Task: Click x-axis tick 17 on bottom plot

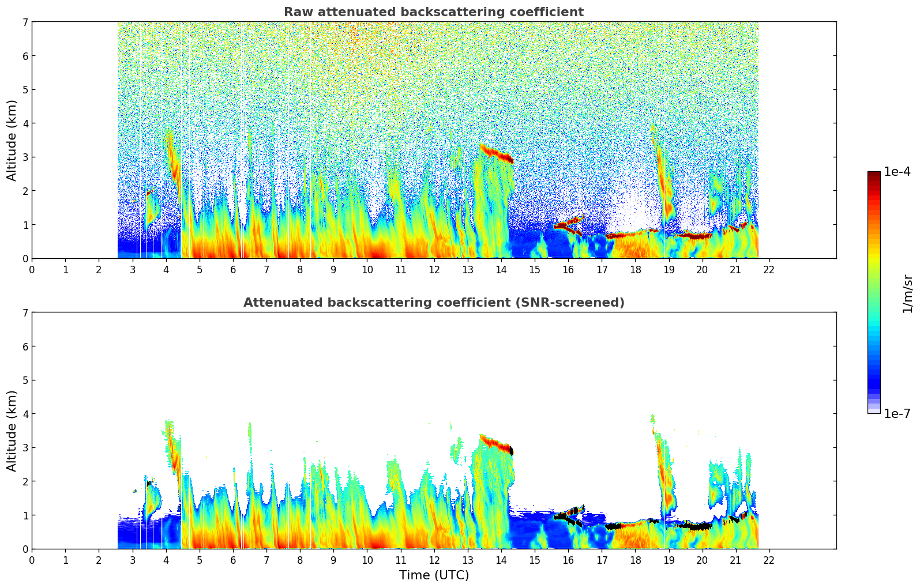Action: [602, 560]
